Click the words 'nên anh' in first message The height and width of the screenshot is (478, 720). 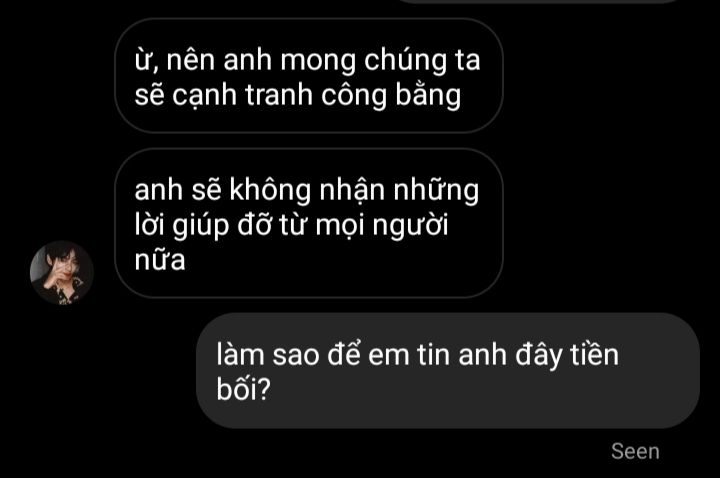coord(219,60)
